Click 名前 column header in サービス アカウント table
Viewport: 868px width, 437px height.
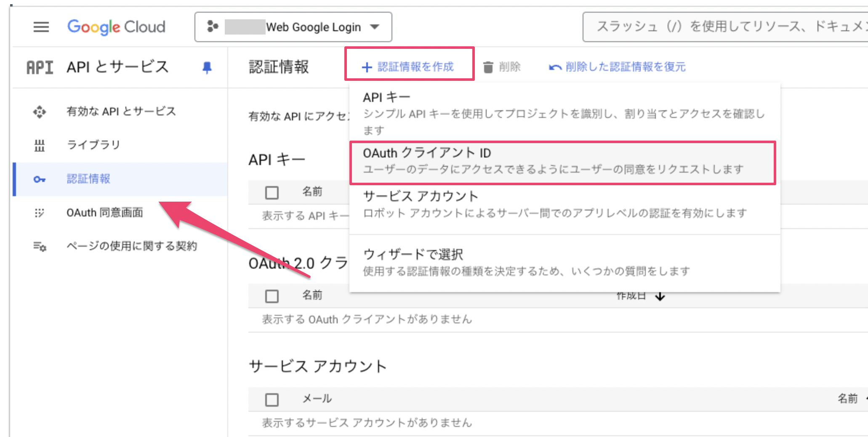(x=848, y=398)
